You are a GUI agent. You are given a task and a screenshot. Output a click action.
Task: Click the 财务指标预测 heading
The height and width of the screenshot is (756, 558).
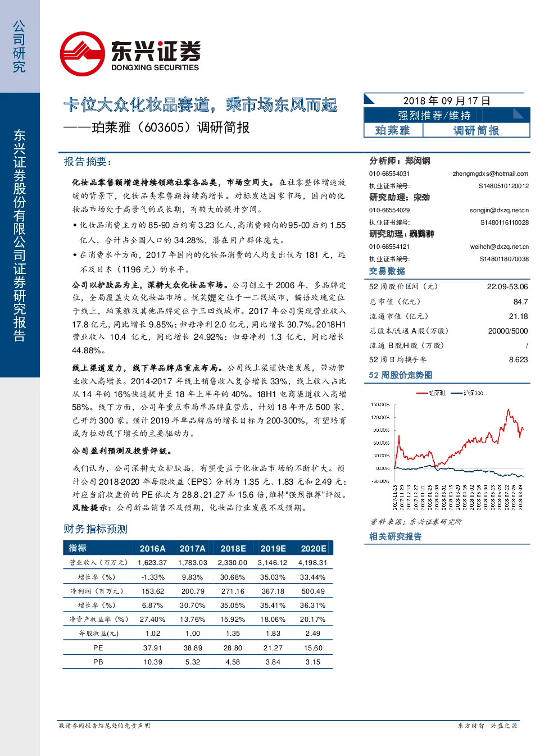click(96, 529)
